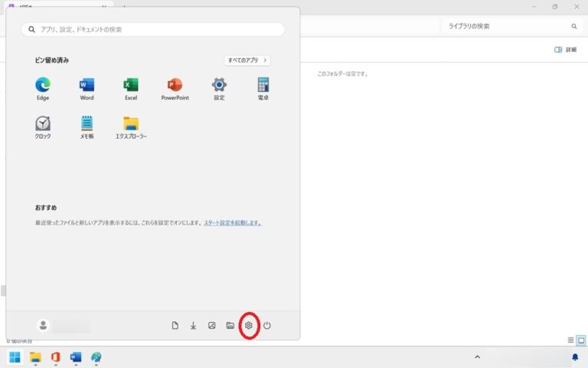
Task: Open the Pictures shortcut in Start footer
Action: 212,326
